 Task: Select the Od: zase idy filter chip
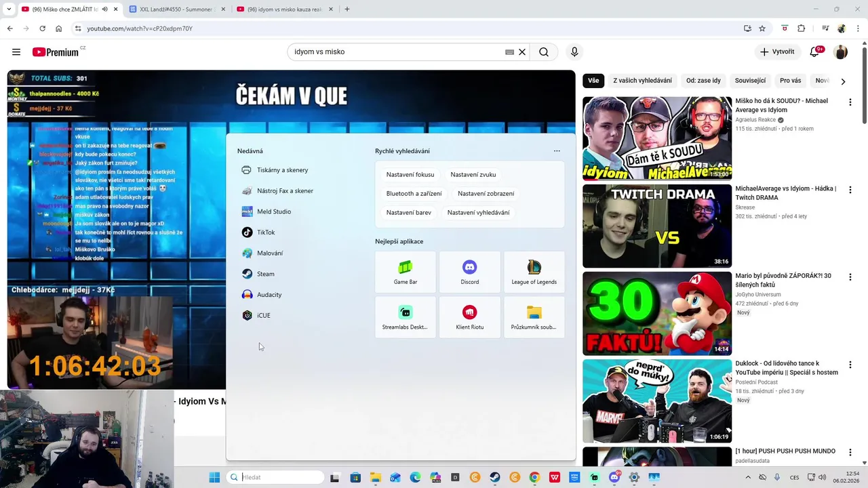(703, 81)
